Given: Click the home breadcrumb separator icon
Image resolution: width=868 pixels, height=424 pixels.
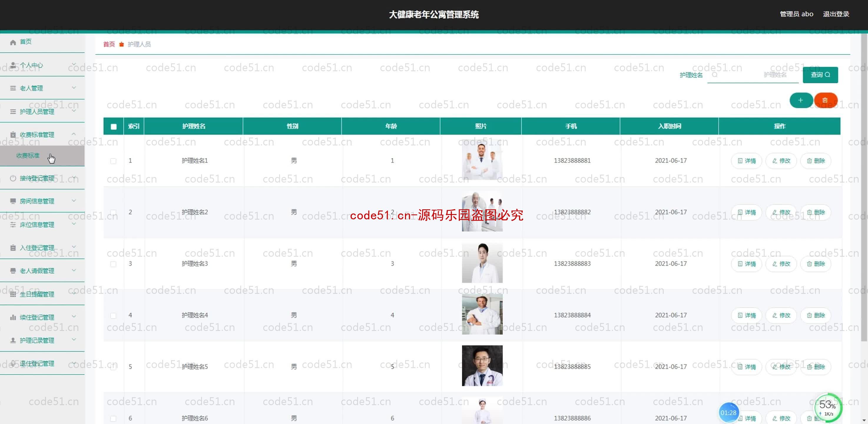Looking at the screenshot, I should click(x=121, y=44).
